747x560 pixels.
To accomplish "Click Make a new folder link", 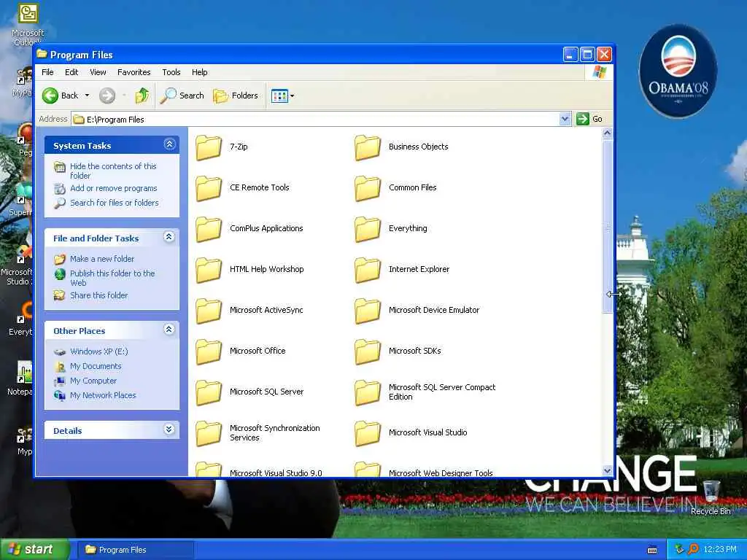I will (102, 259).
